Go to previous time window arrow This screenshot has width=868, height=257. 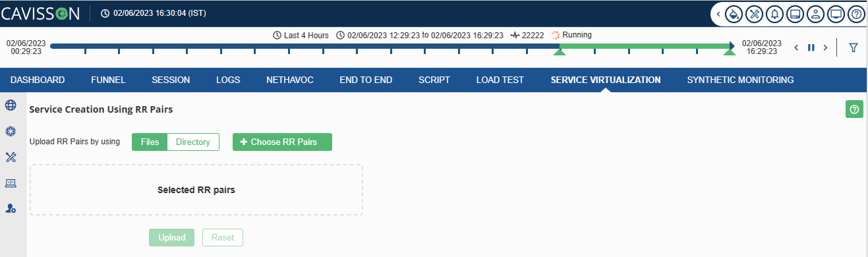coord(797,47)
